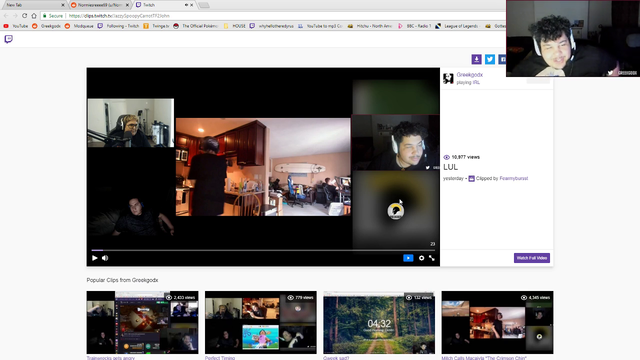
Task: Share the clip on Facebook
Action: [502, 59]
